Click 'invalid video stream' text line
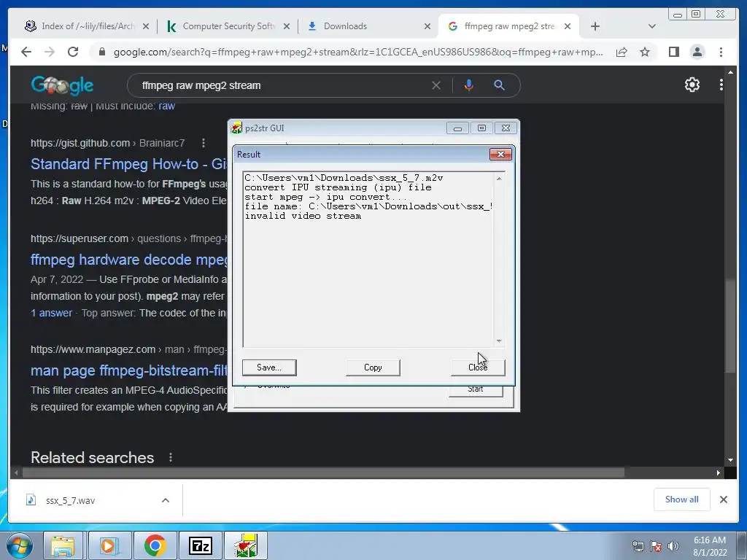This screenshot has height=560, width=747. [x=303, y=216]
